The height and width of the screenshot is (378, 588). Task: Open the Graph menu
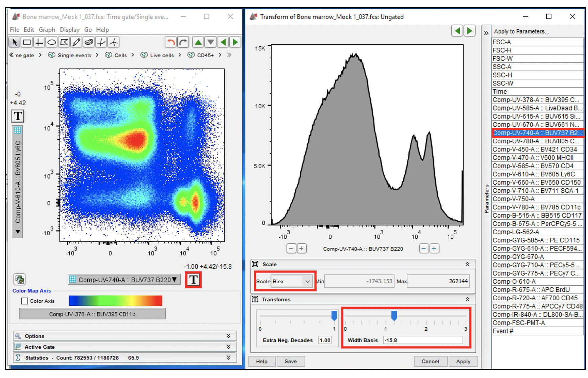47,30
